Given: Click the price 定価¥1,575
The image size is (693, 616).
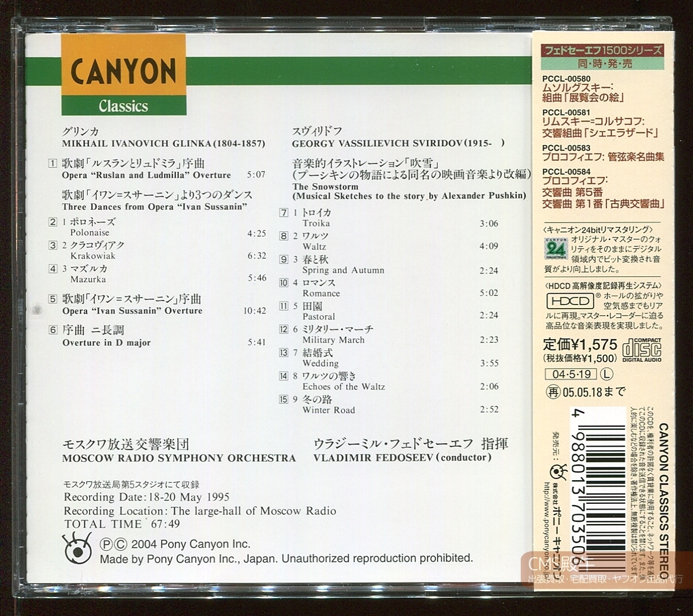Looking at the screenshot, I should click(580, 344).
